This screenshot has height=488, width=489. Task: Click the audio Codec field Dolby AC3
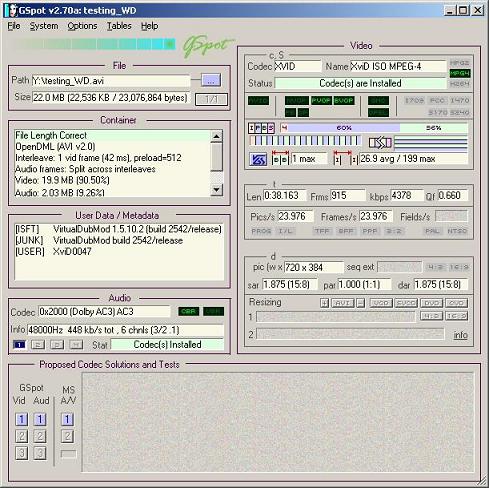click(104, 312)
